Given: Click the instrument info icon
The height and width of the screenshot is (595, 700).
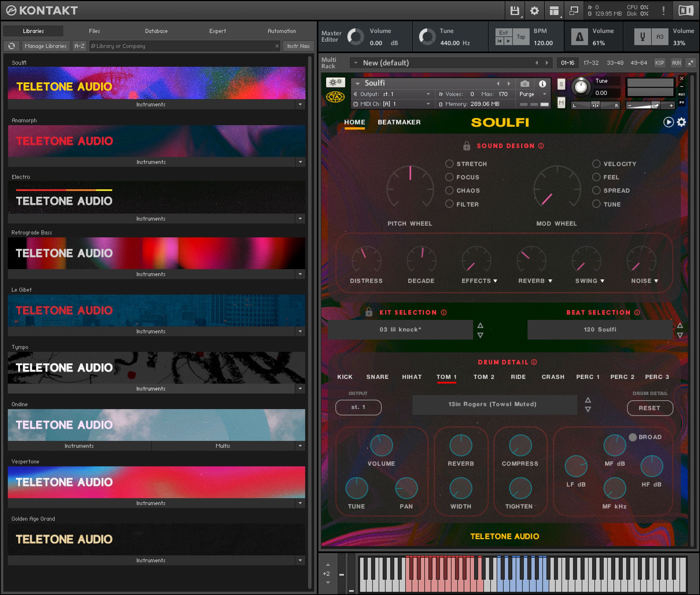Looking at the screenshot, I should [x=542, y=84].
